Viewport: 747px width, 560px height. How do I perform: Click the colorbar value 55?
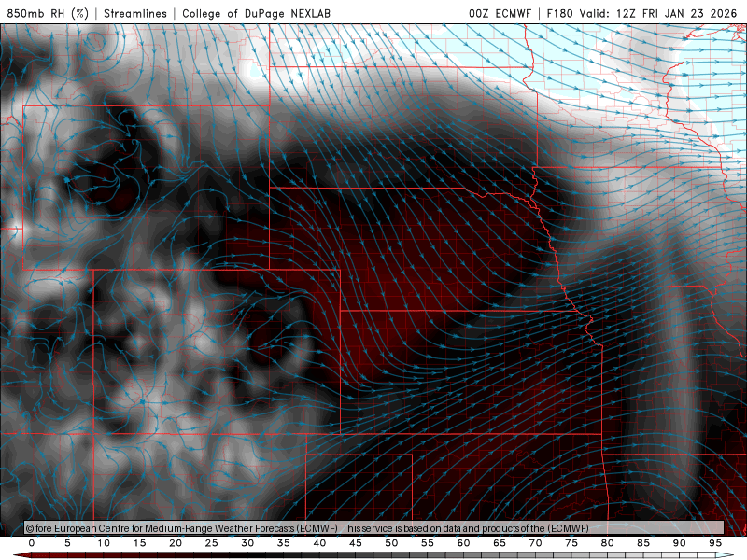[x=428, y=543]
